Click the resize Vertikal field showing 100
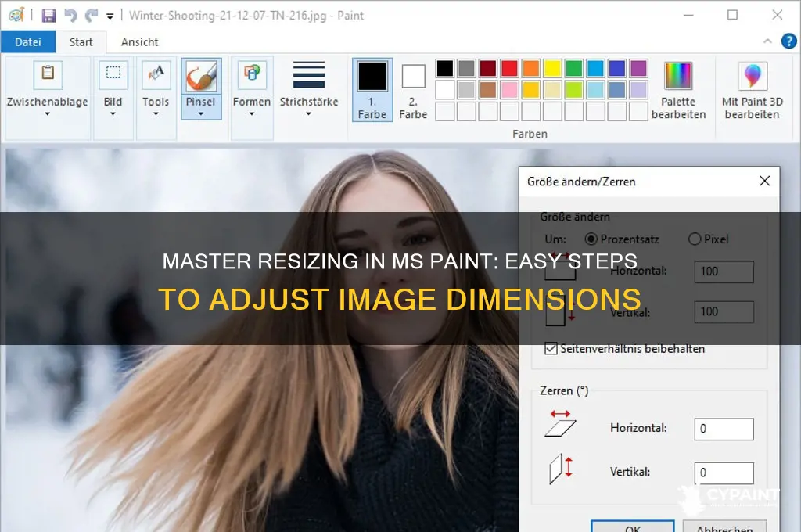Image resolution: width=801 pixels, height=532 pixels. coord(724,311)
